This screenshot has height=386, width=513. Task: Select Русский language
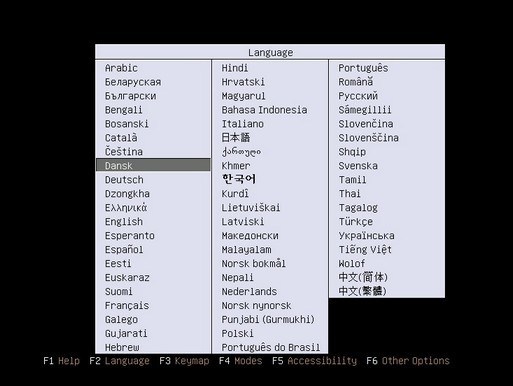pos(358,96)
